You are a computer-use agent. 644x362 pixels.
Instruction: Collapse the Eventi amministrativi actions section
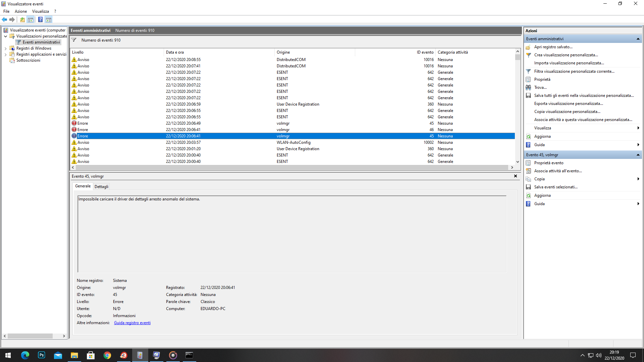[x=638, y=39]
